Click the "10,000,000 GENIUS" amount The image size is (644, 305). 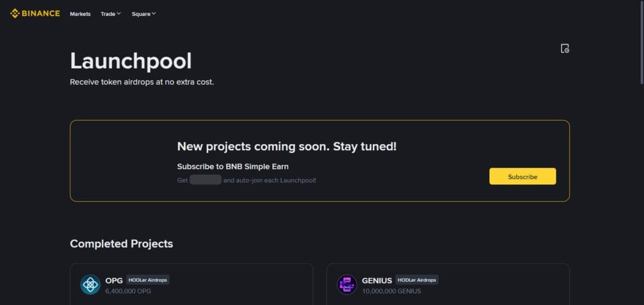[391, 291]
